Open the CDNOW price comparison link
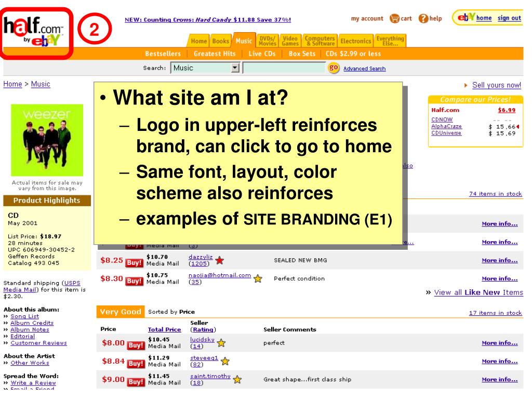The height and width of the screenshot is (399, 532). point(442,119)
